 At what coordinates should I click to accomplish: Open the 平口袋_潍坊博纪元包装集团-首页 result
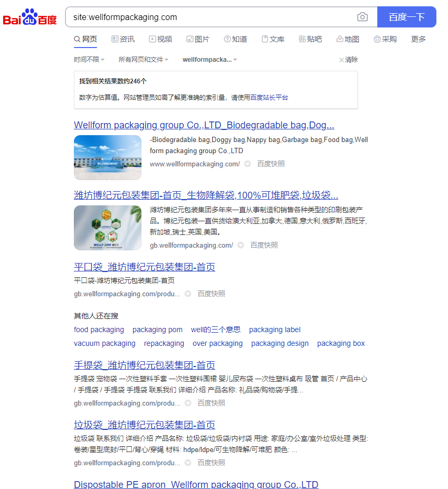pos(145,267)
